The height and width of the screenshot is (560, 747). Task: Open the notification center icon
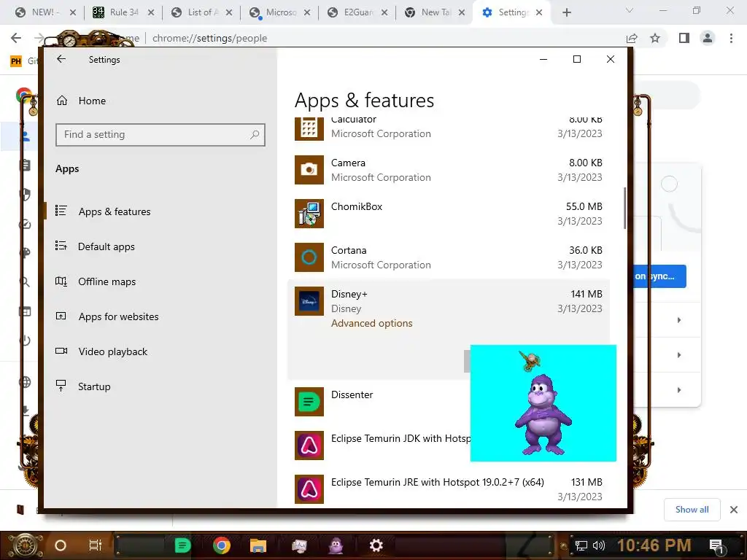point(716,545)
